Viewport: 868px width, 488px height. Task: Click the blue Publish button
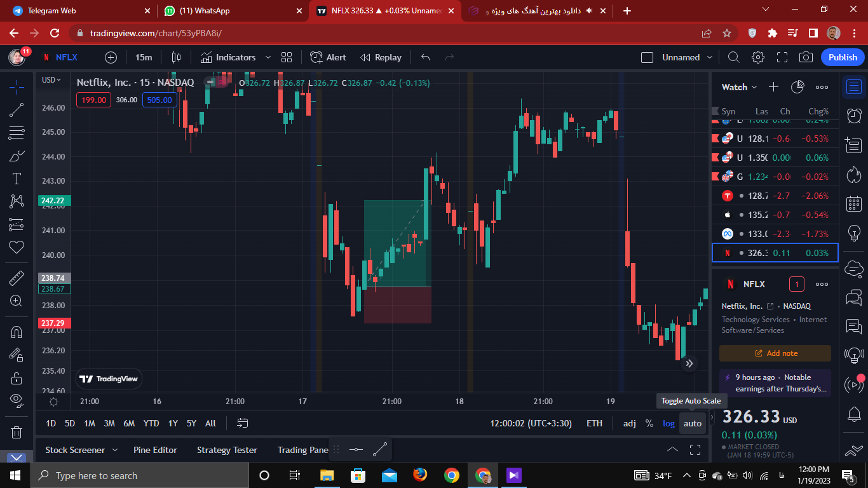pos(843,57)
